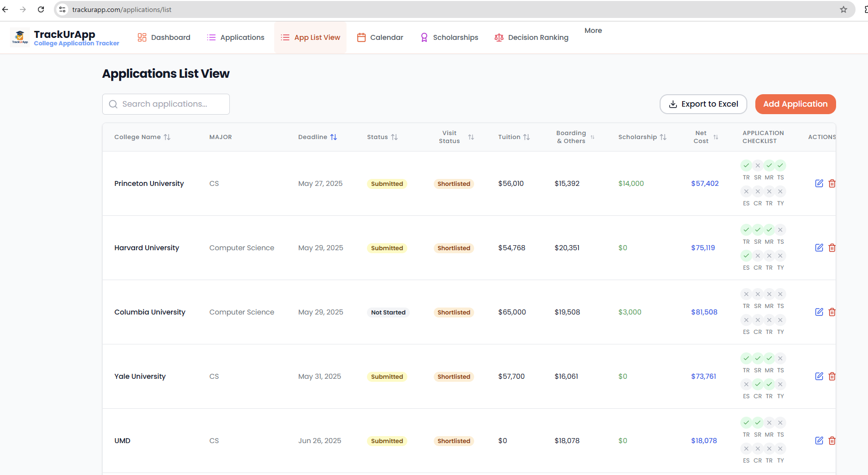Viewport: 868px width, 475px height.
Task: Sort table by Scholarship
Action: point(642,137)
